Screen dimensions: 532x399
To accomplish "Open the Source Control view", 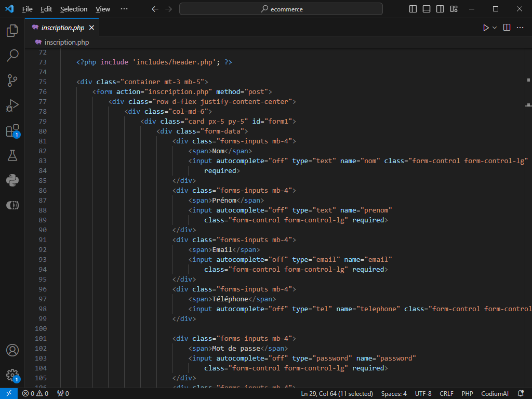I will pyautogui.click(x=12, y=81).
